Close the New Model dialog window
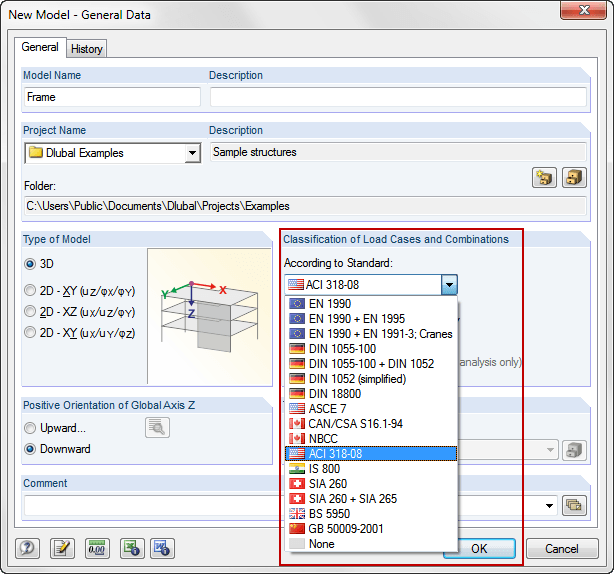The height and width of the screenshot is (574, 614). [583, 10]
